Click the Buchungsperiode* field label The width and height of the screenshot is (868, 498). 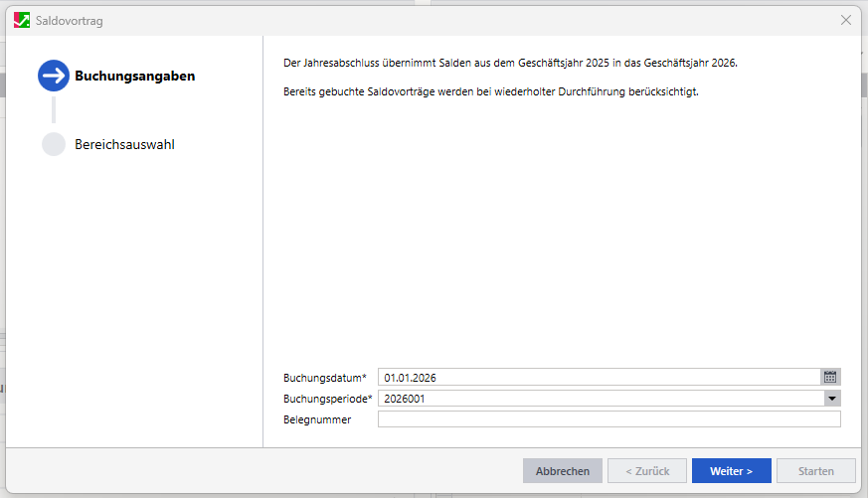[328, 399]
